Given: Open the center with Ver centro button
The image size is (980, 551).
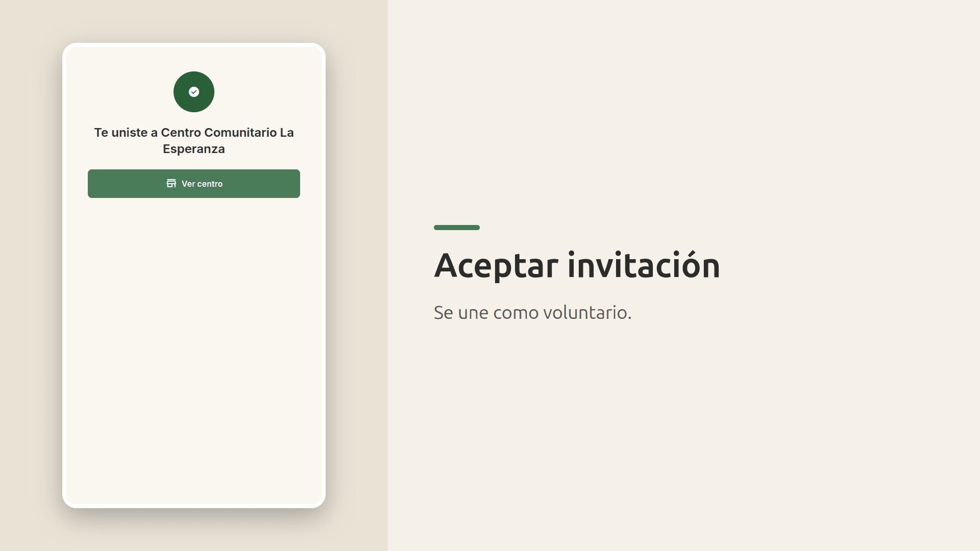Looking at the screenshot, I should tap(194, 184).
